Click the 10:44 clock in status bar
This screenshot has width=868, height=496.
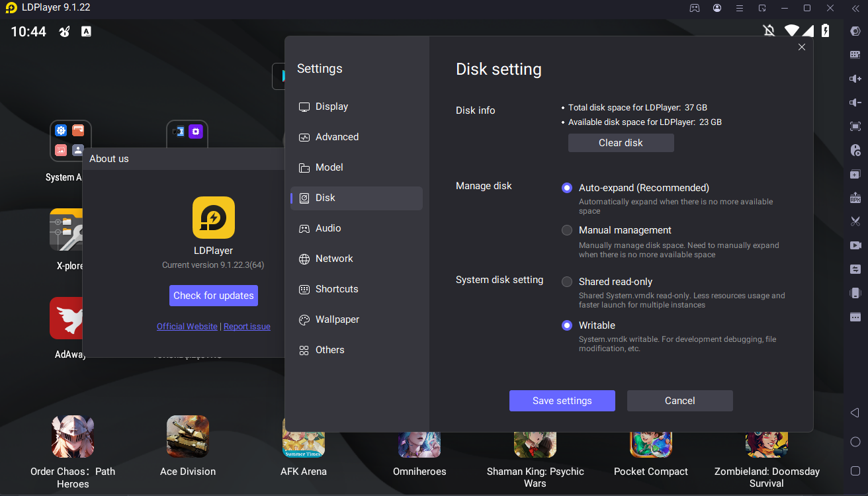[x=28, y=31]
